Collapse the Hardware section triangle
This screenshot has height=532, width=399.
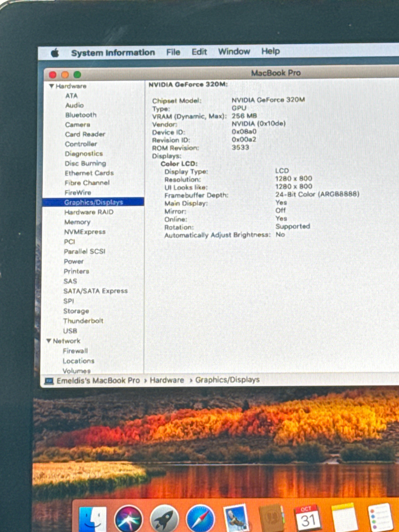click(51, 86)
